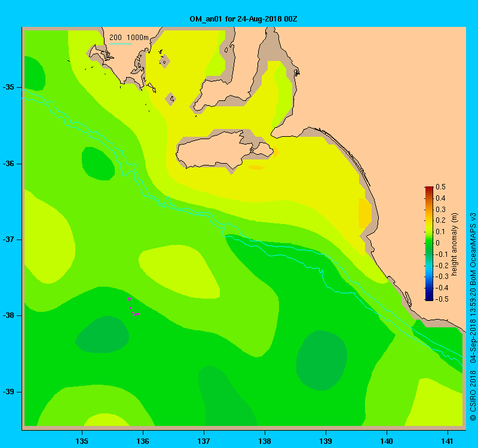Click the '135' longitude axis label

click(x=82, y=441)
